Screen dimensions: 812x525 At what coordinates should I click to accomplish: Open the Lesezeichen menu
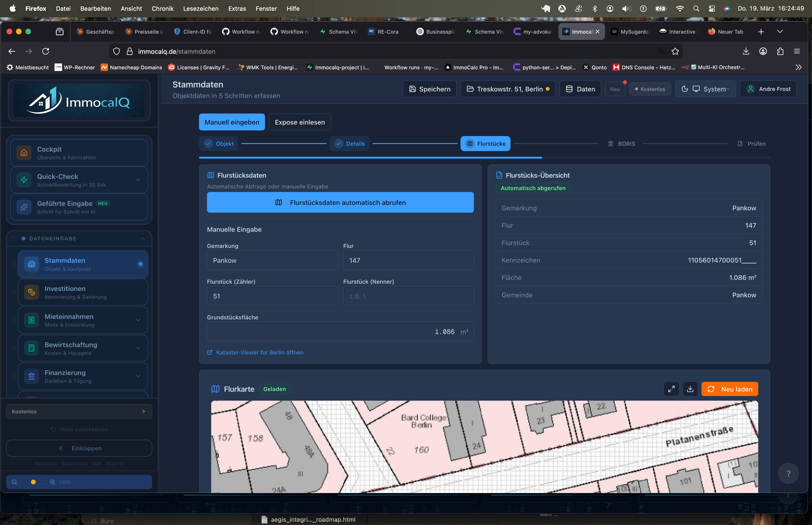201,8
